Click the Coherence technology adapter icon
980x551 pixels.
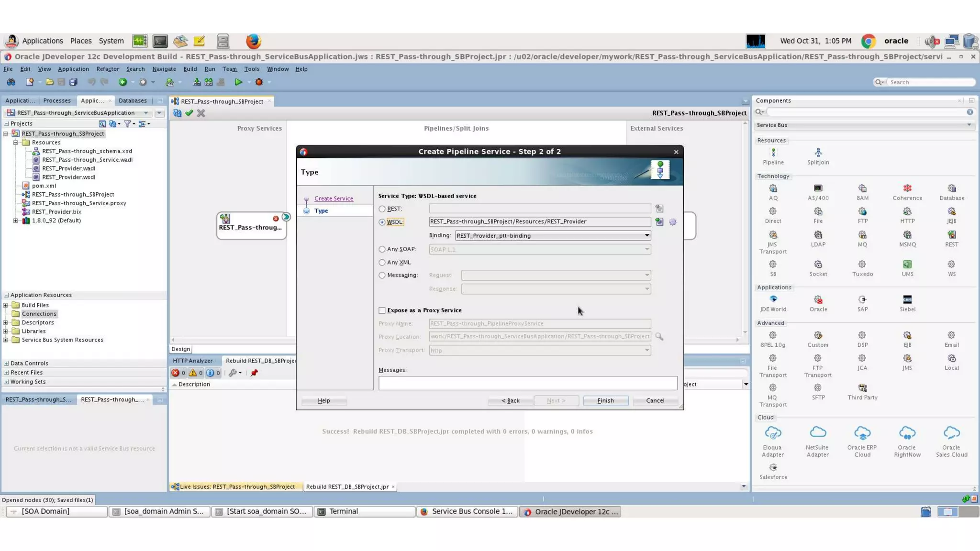click(907, 188)
